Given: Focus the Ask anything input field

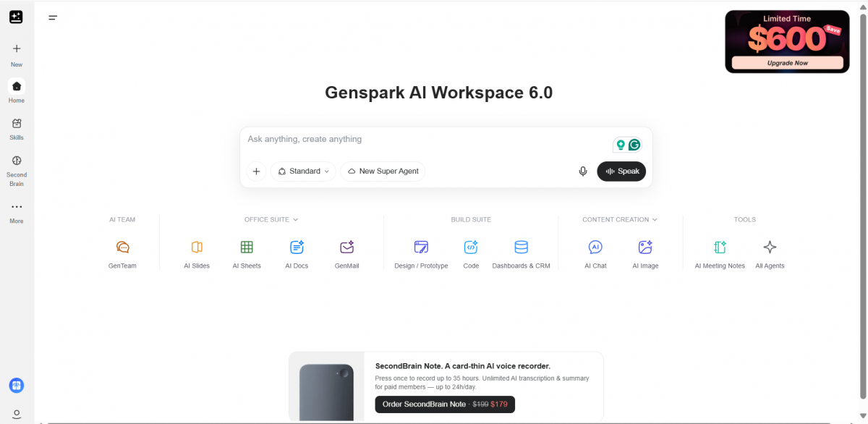Looking at the screenshot, I should click(427, 139).
